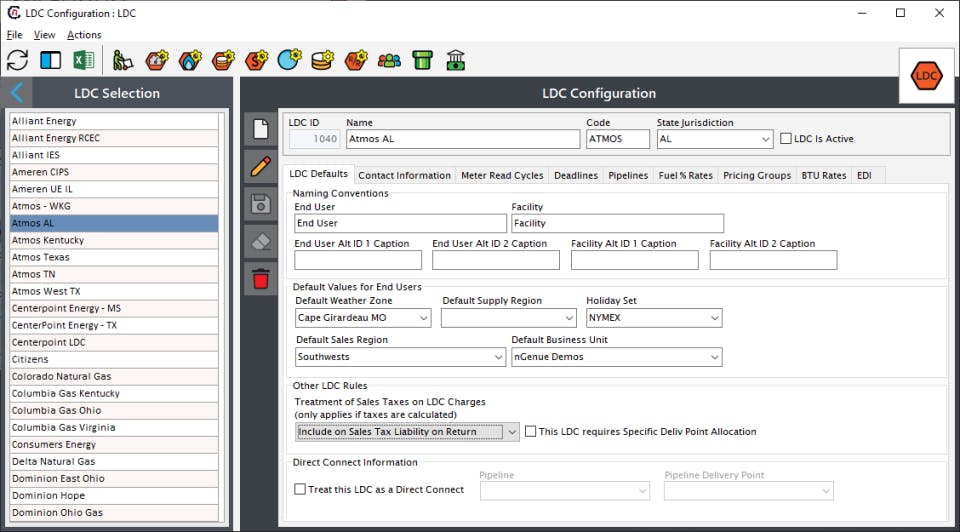Image resolution: width=960 pixels, height=532 pixels.
Task: Click the Name field containing Atmos AL
Action: click(463, 139)
